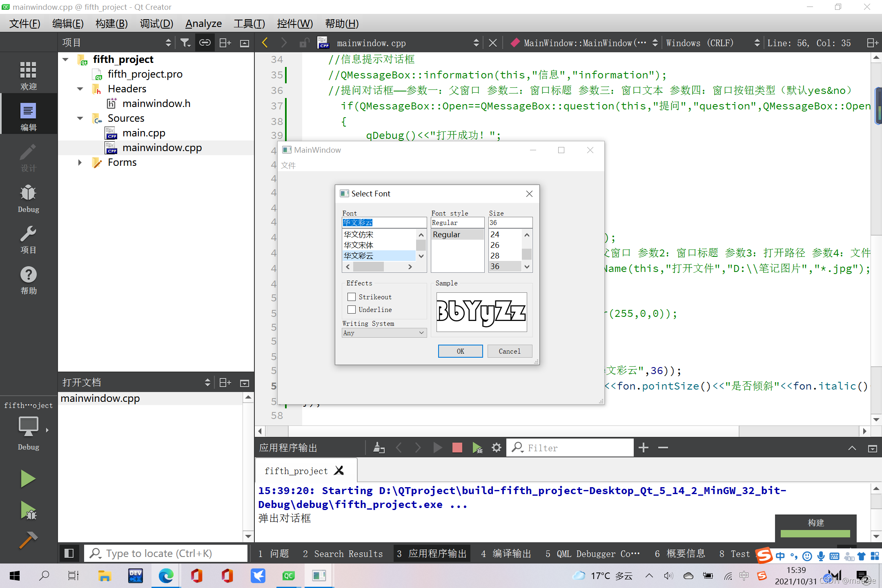Switch to Compile Output (编译输出) tab
This screenshot has height=588, width=882.
[x=506, y=554]
